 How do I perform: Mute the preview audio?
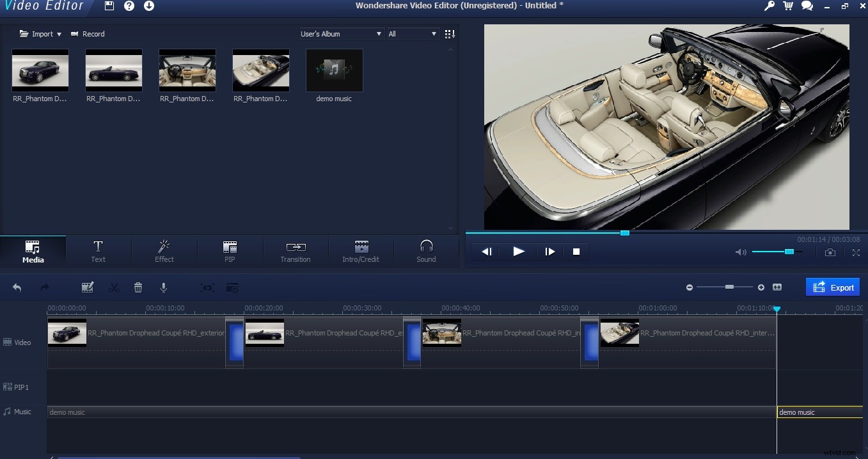740,252
